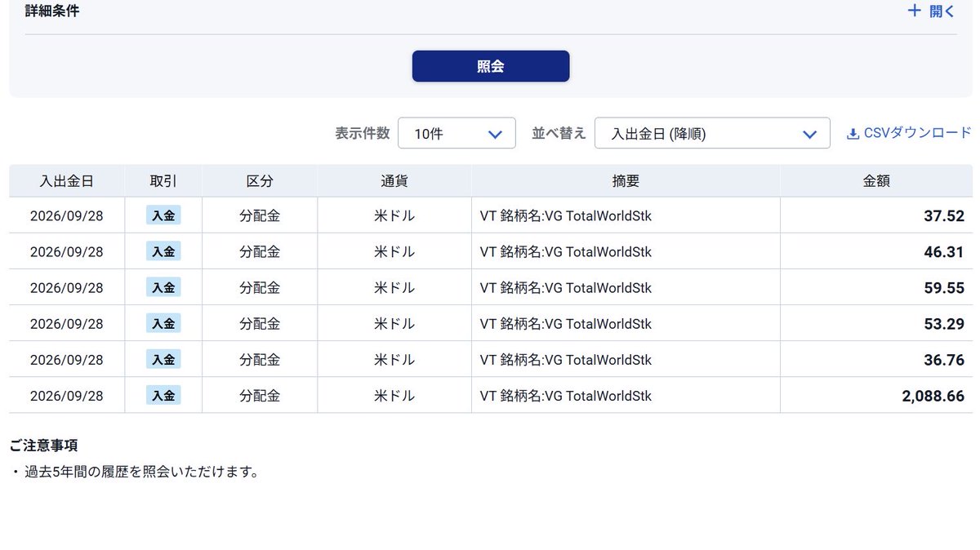This screenshot has height=550, width=980.
Task: Select the amount 53.29
Action: click(x=944, y=324)
